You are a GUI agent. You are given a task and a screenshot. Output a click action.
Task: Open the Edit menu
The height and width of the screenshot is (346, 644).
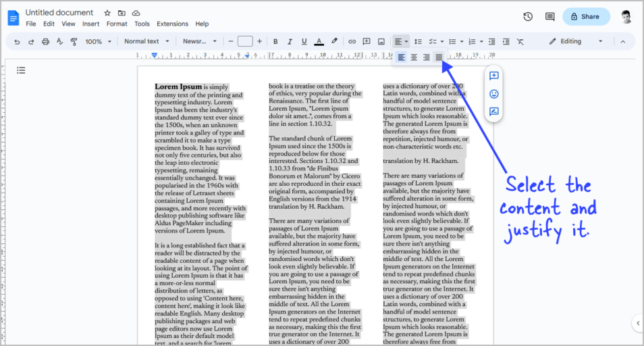(x=49, y=24)
